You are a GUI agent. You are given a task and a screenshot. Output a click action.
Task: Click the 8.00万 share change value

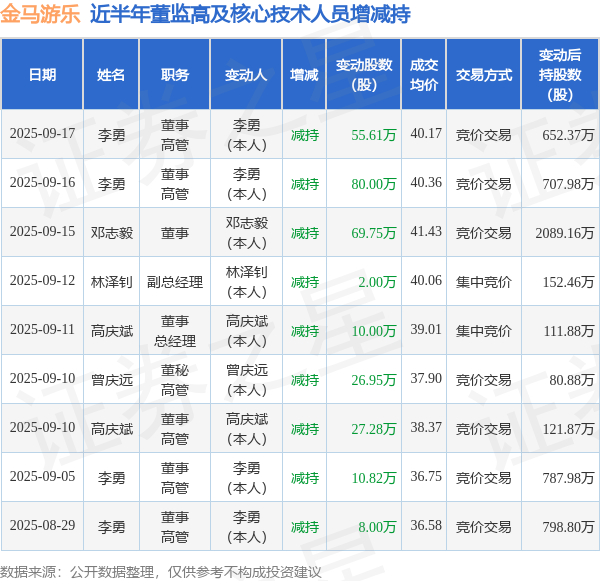coord(377,527)
